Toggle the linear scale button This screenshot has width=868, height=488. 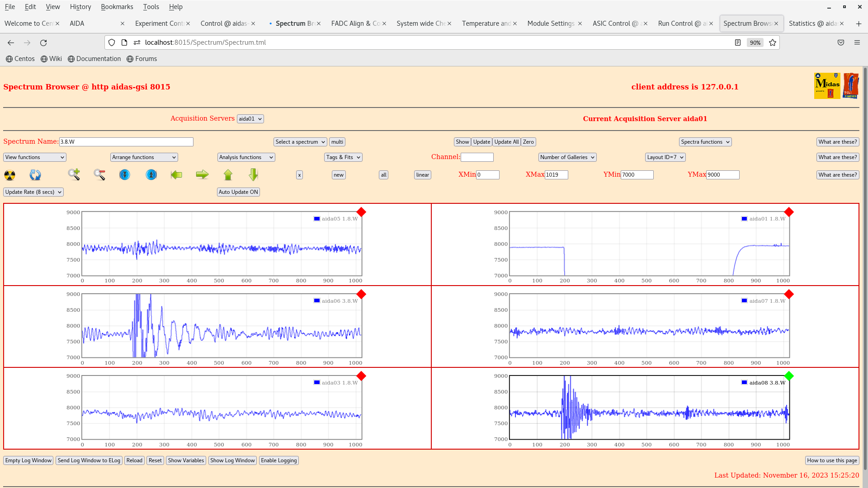click(x=422, y=175)
